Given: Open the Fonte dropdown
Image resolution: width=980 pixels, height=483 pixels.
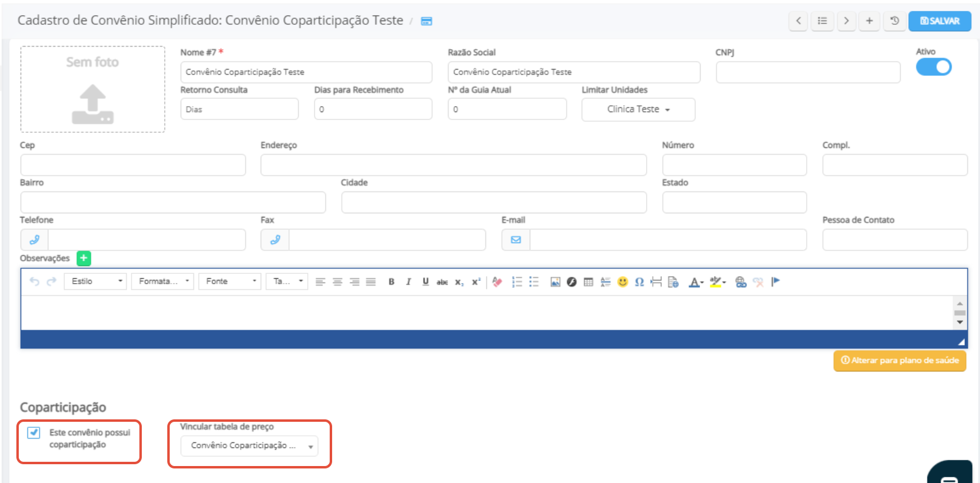Looking at the screenshot, I should click(x=230, y=281).
